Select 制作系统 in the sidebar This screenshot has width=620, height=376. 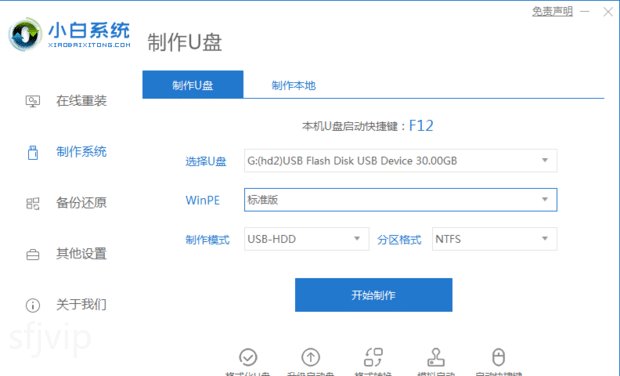click(81, 152)
